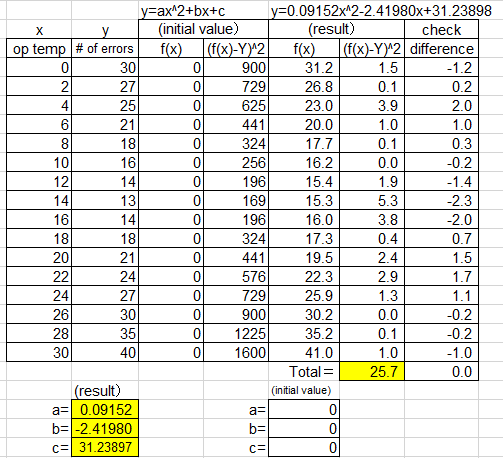Select the initial value cell for b
Screen dimensions: 503x458
point(304,428)
